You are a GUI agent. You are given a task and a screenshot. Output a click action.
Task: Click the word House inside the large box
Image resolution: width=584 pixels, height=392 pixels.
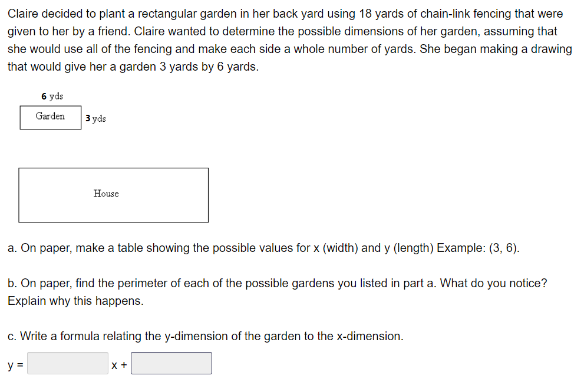point(106,194)
